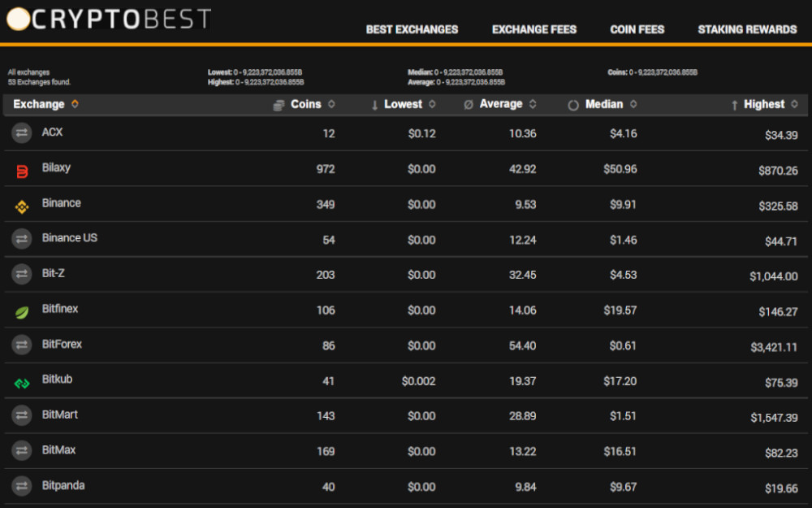The width and height of the screenshot is (812, 508).
Task: Sort table by Lowest fee column
Action: point(404,104)
